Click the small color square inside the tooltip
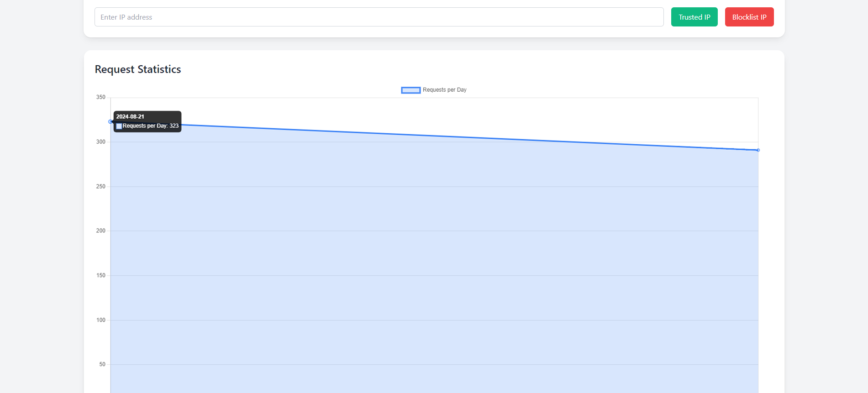 pos(119,126)
